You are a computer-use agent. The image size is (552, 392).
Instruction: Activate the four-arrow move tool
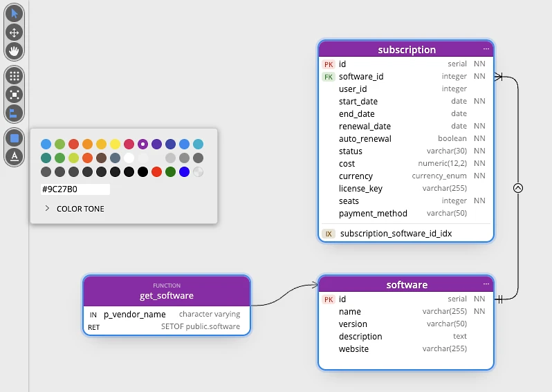(x=14, y=32)
